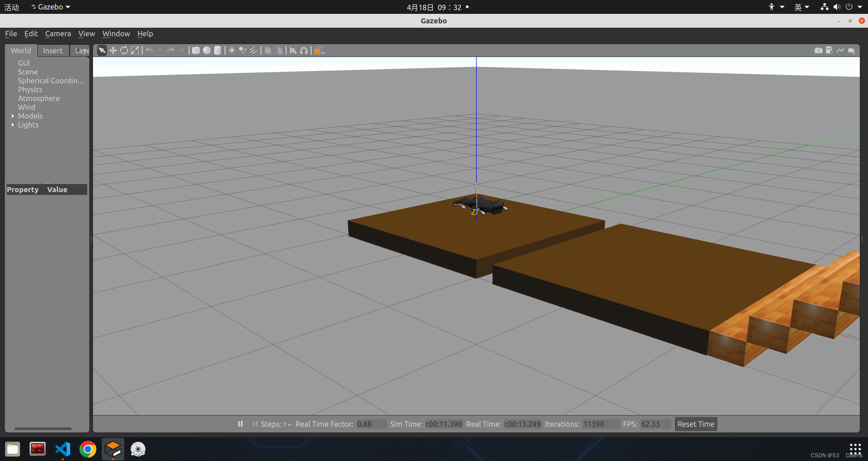Switch to the Insert tab

pyautogui.click(x=53, y=51)
